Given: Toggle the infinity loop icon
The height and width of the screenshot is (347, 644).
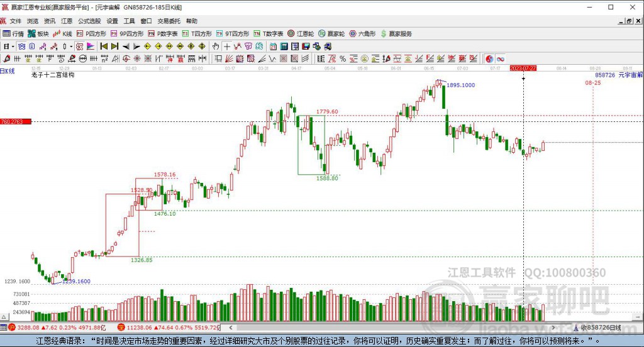Looking at the screenshot, I should (500, 58).
